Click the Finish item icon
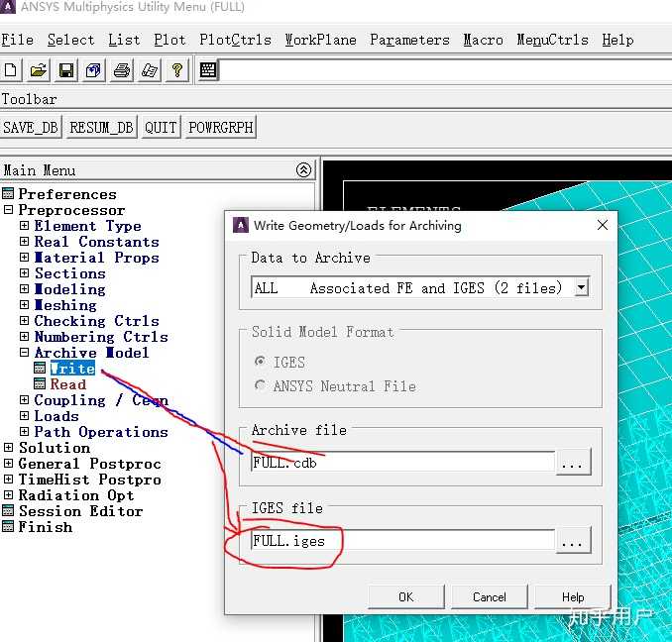Viewport: 672px width, 642px height. click(x=8, y=526)
